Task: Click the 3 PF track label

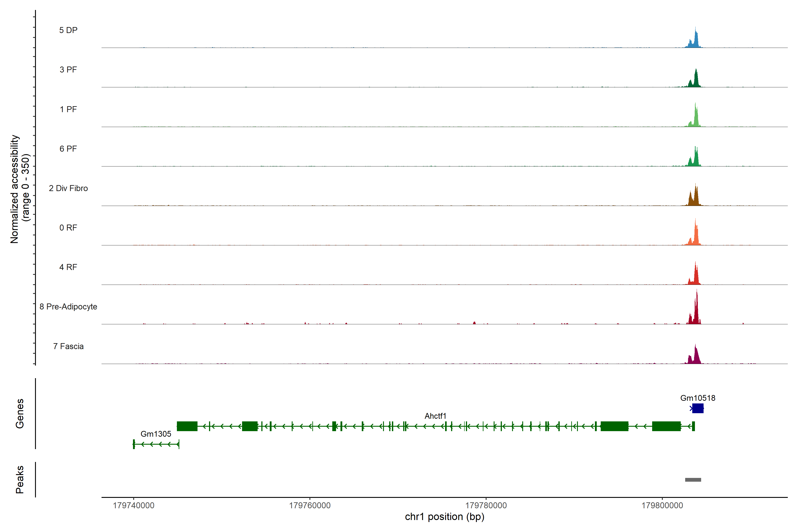Action: pyautogui.click(x=68, y=70)
